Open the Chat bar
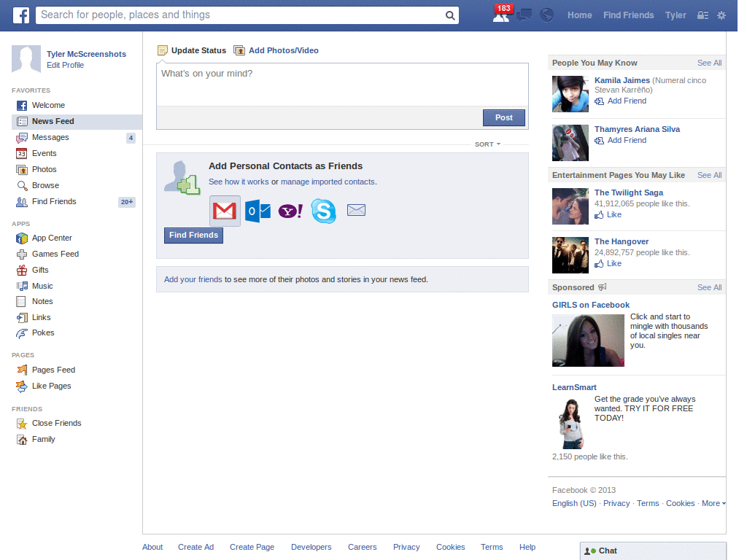 tap(653, 551)
